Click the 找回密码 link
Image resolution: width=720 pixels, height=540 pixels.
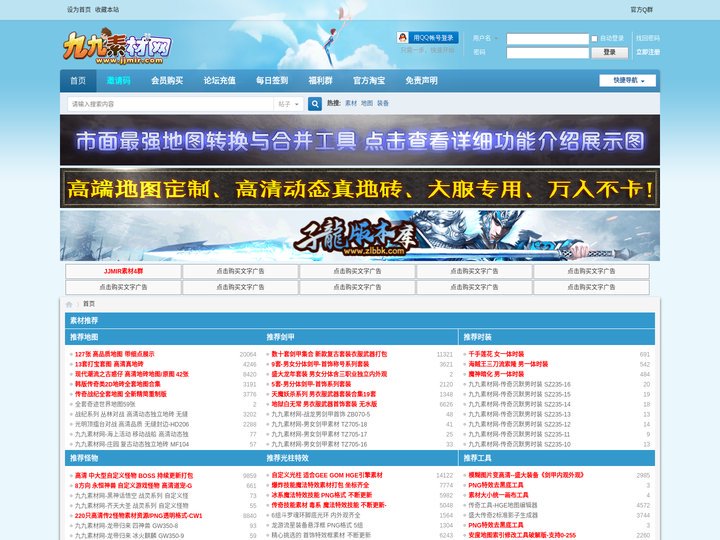(x=648, y=38)
